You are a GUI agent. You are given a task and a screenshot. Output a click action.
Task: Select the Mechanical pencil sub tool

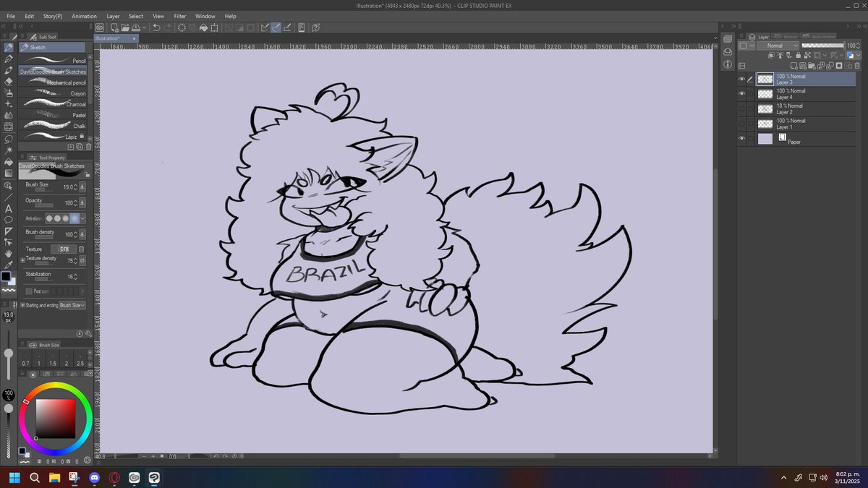click(x=54, y=82)
